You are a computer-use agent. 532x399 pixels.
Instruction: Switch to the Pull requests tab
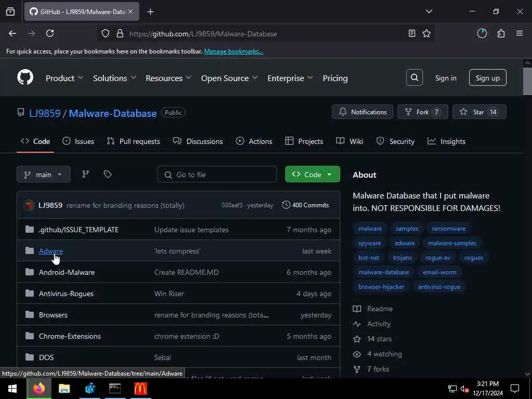coord(134,141)
